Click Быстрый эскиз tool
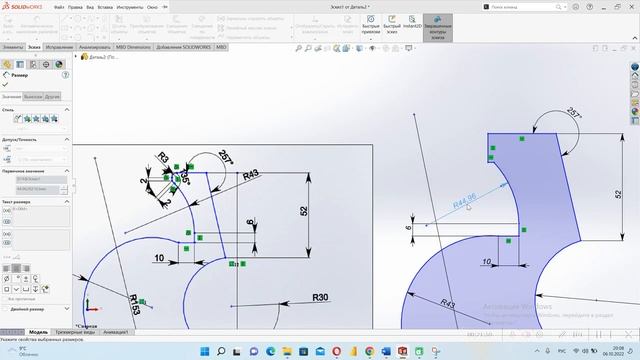 coord(392,25)
